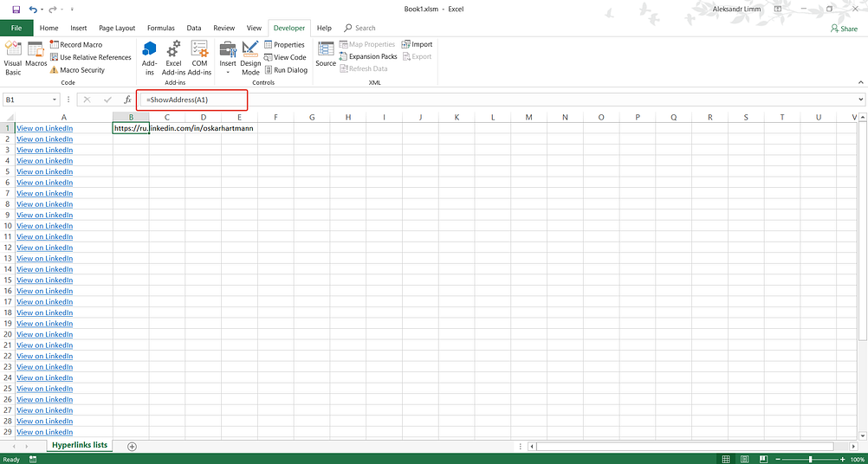Click the Share button
868x464 pixels.
point(844,29)
